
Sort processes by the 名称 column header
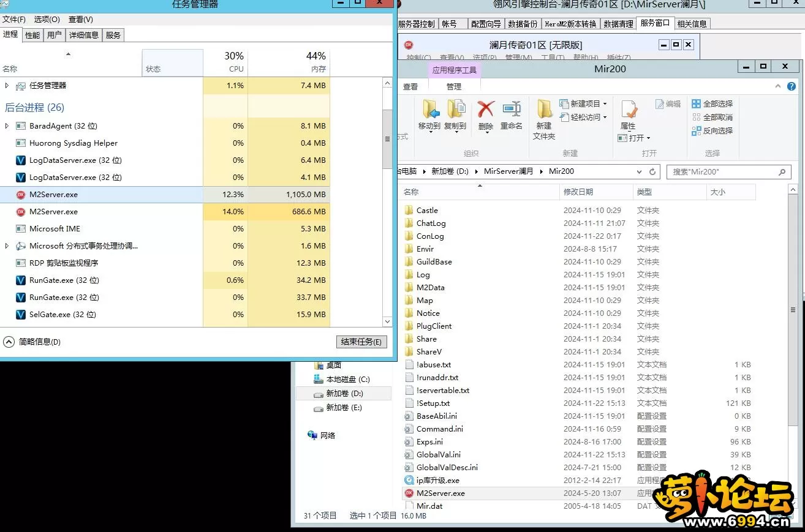point(71,62)
